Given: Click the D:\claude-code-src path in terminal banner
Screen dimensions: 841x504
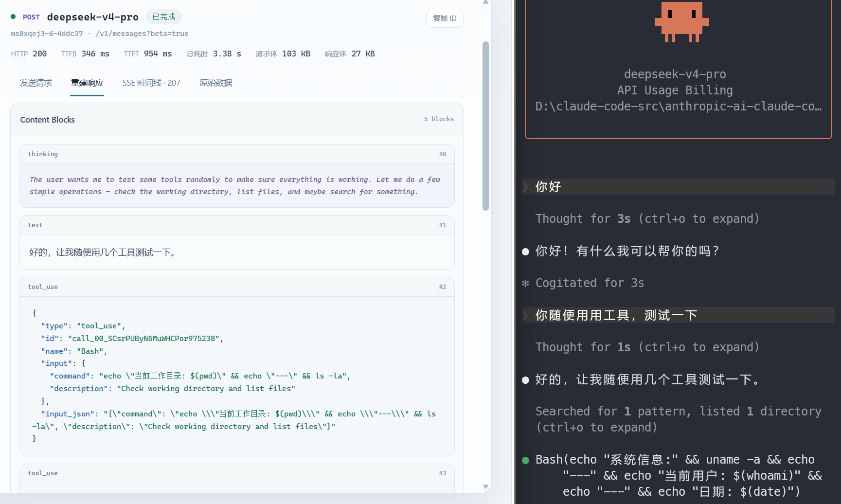Looking at the screenshot, I should 679,107.
